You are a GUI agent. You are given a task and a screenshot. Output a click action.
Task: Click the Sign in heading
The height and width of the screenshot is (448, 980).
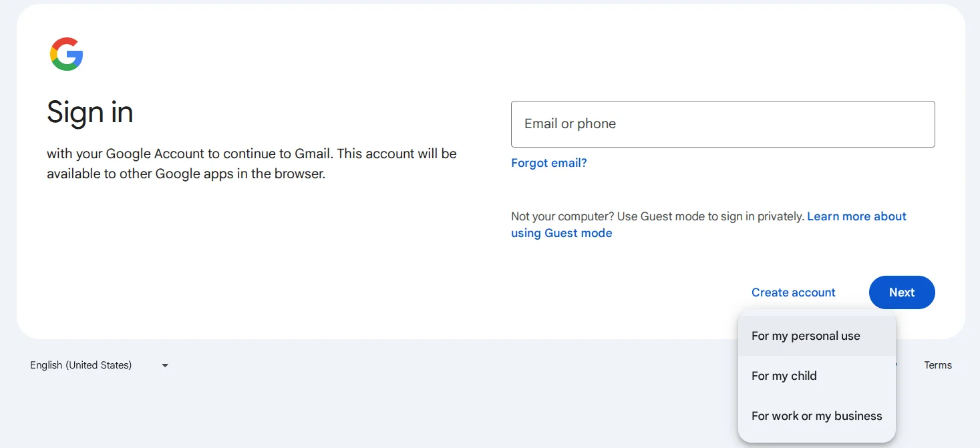[90, 112]
